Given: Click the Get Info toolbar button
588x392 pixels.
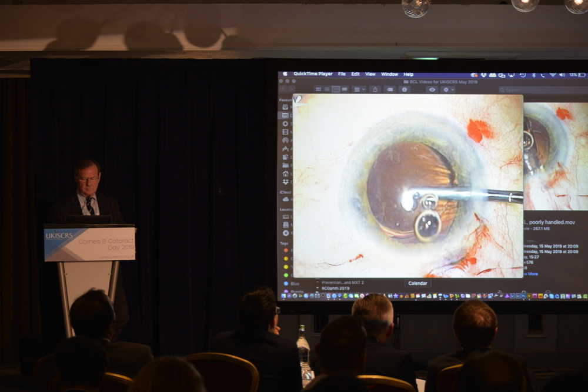Looking at the screenshot, I should coord(405,89).
